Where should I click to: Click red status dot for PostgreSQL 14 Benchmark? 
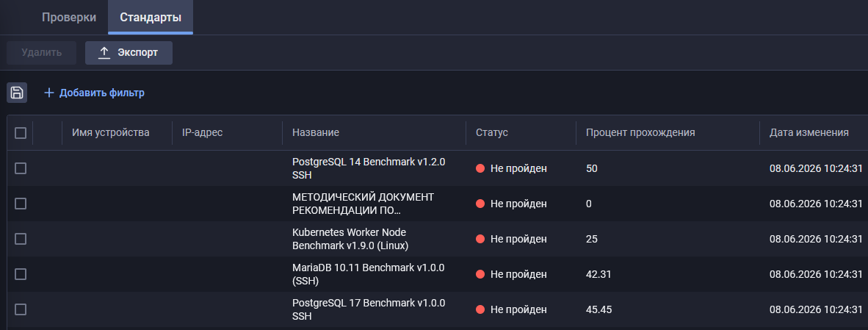click(480, 168)
